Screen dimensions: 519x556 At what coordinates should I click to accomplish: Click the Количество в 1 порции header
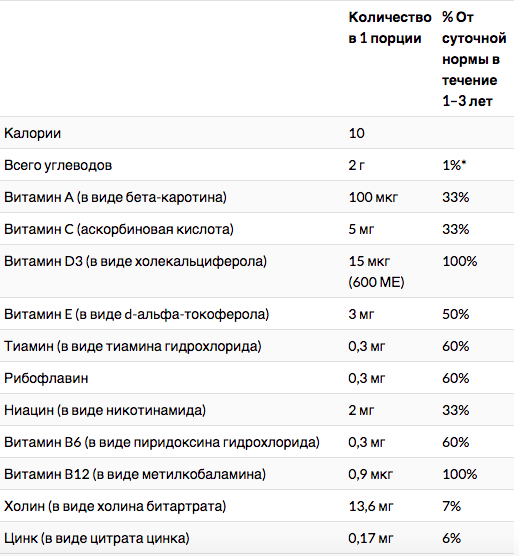point(390,28)
